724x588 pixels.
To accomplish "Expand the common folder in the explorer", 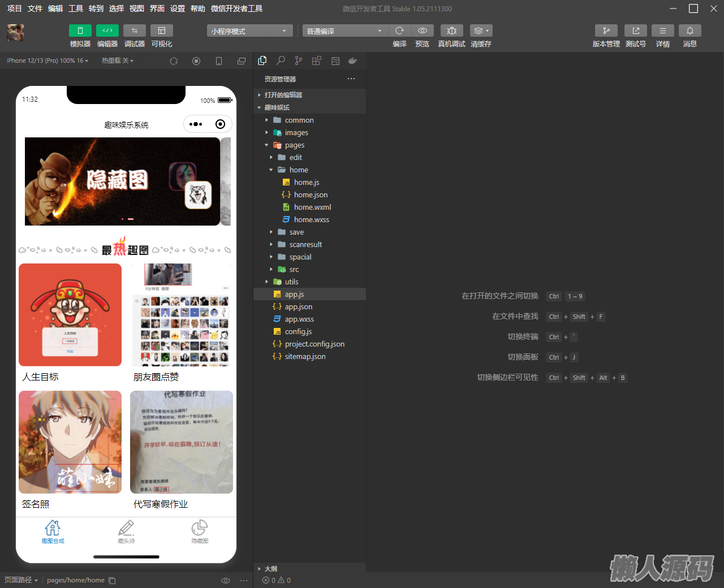I will (299, 120).
